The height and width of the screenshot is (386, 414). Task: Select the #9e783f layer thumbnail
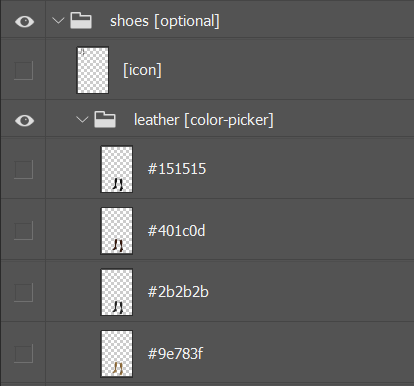click(x=117, y=353)
